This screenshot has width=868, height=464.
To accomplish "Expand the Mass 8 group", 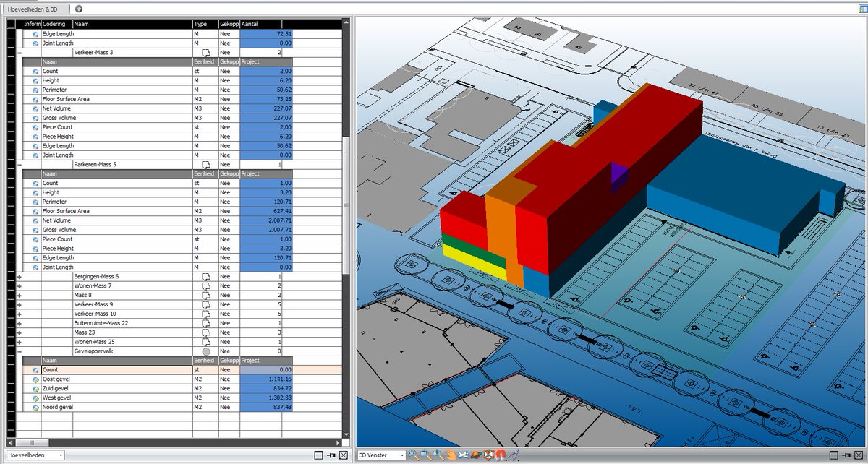I will [20, 296].
